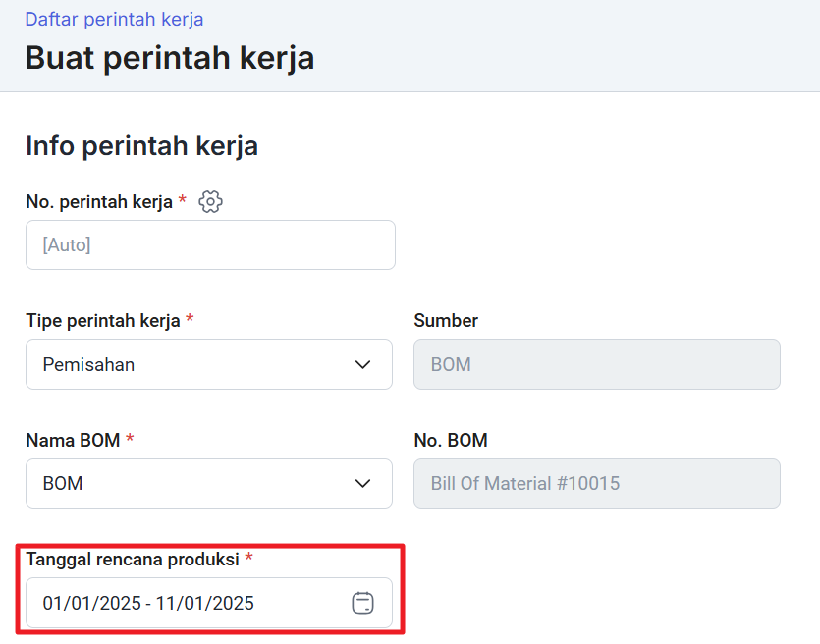Expand the Nama BOM dropdown chevron
Image resolution: width=820 pixels, height=644 pixels.
362,484
